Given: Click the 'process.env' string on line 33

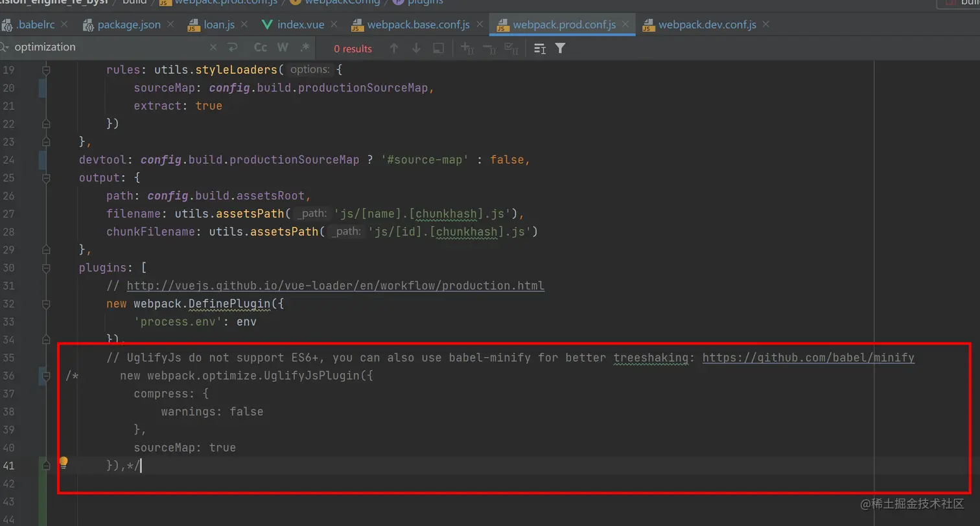Looking at the screenshot, I should click(179, 321).
